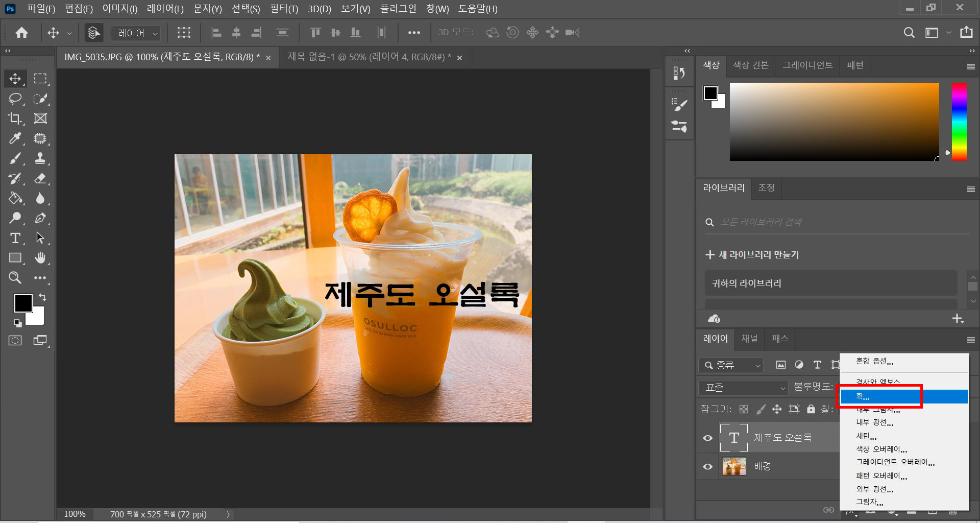Toggle pixel layer filter icon
Viewport: 980px width, 523px height.
[780, 365]
